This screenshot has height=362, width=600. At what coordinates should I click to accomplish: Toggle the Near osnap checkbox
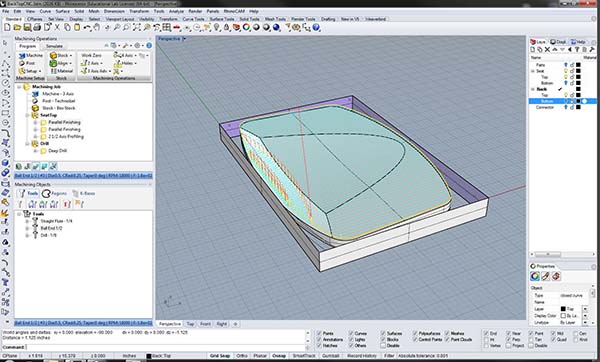[509, 333]
